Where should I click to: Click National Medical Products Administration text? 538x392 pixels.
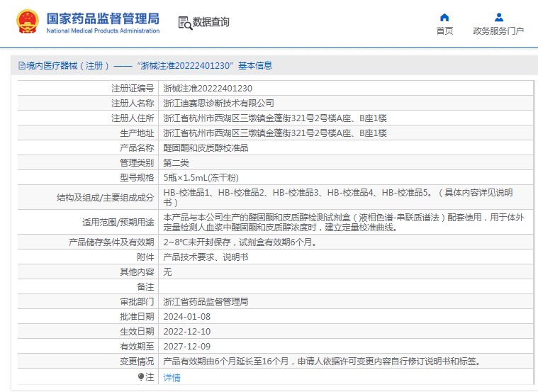point(103,31)
